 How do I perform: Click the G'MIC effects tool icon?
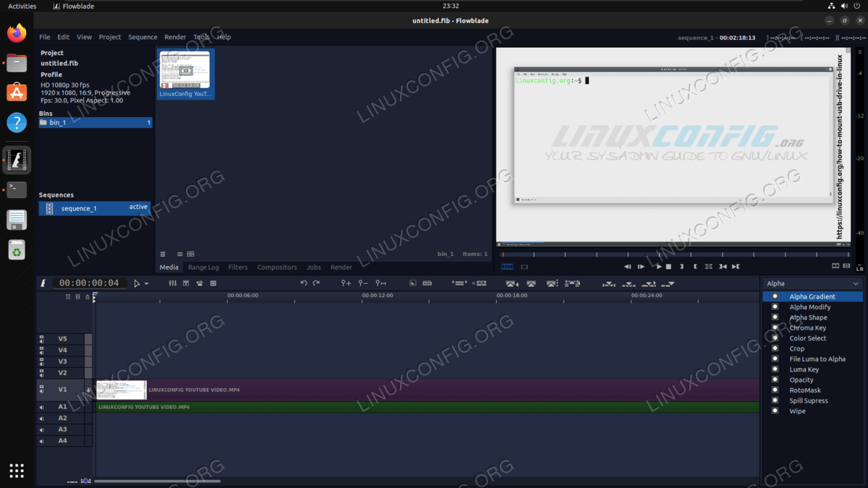tap(200, 283)
